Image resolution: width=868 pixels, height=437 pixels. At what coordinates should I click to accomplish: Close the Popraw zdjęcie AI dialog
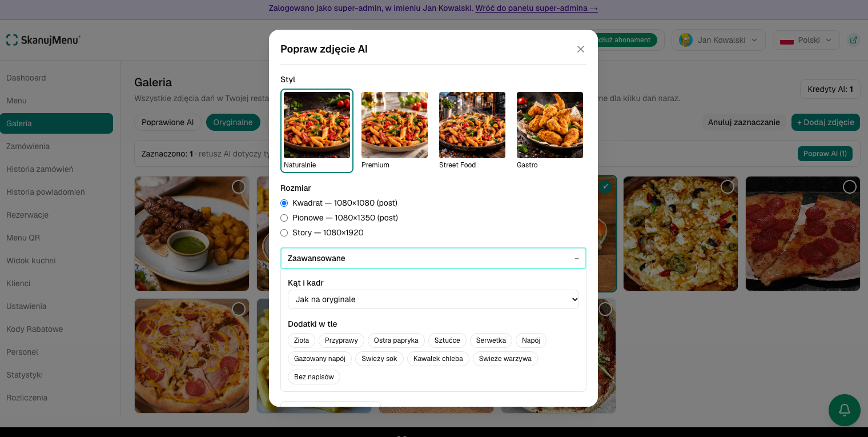tap(581, 49)
